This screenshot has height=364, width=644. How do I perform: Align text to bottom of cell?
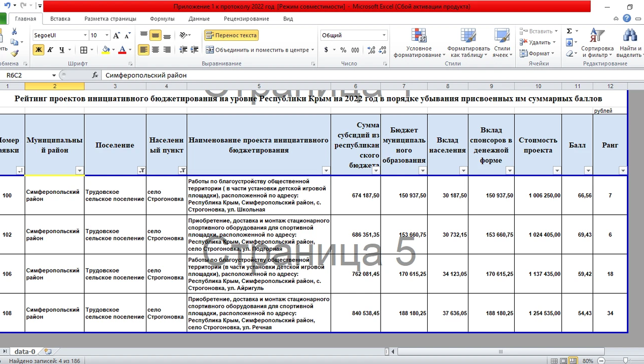(167, 35)
